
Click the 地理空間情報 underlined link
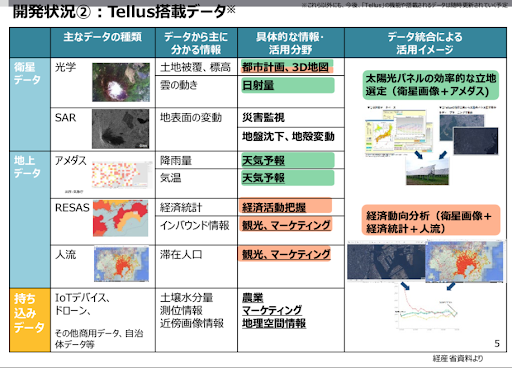click(274, 323)
